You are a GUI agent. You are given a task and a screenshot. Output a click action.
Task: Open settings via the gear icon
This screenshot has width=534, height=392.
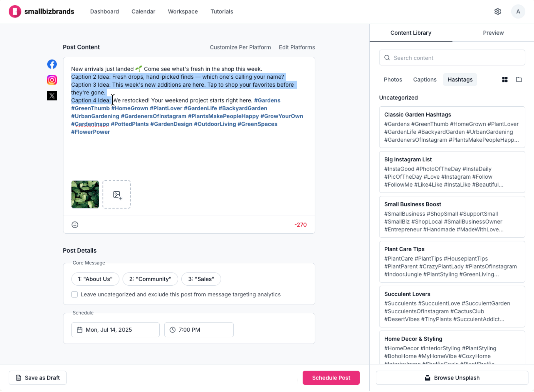click(x=498, y=11)
